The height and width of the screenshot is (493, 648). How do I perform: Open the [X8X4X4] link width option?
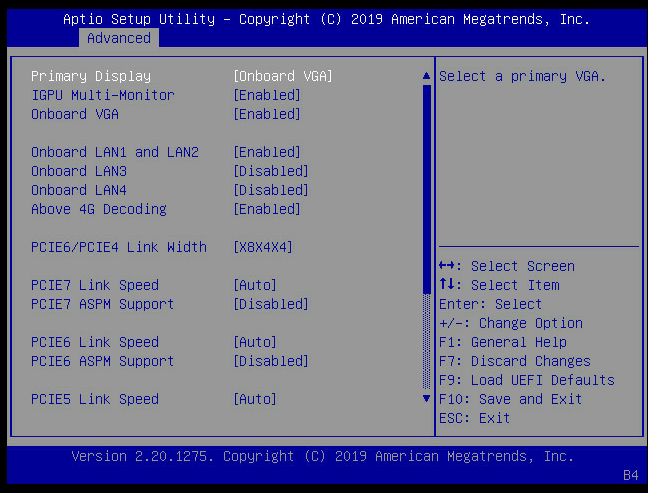click(x=263, y=247)
